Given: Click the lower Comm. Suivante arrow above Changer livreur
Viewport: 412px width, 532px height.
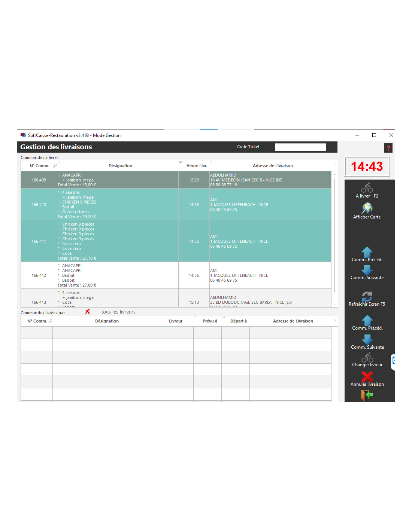Looking at the screenshot, I should point(367,339).
